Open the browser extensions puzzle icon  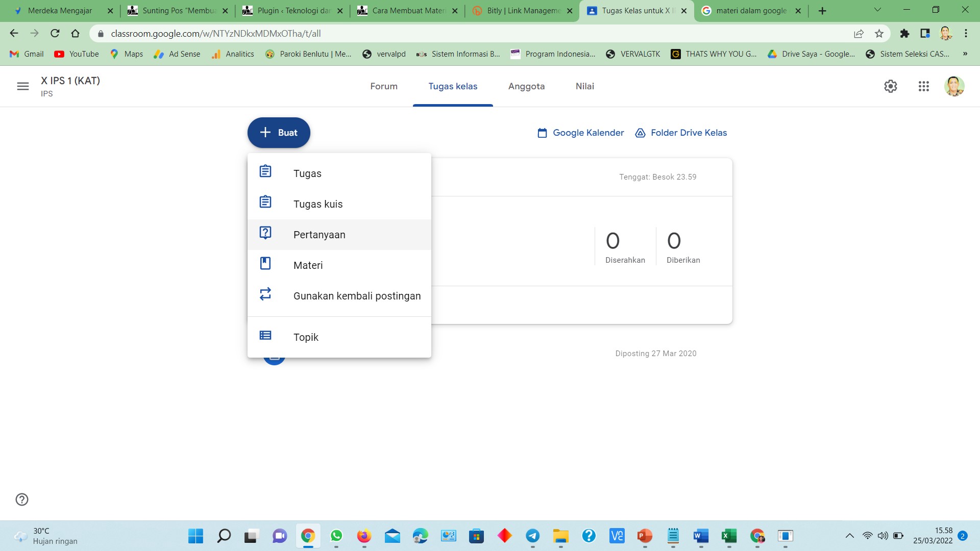coord(904,33)
